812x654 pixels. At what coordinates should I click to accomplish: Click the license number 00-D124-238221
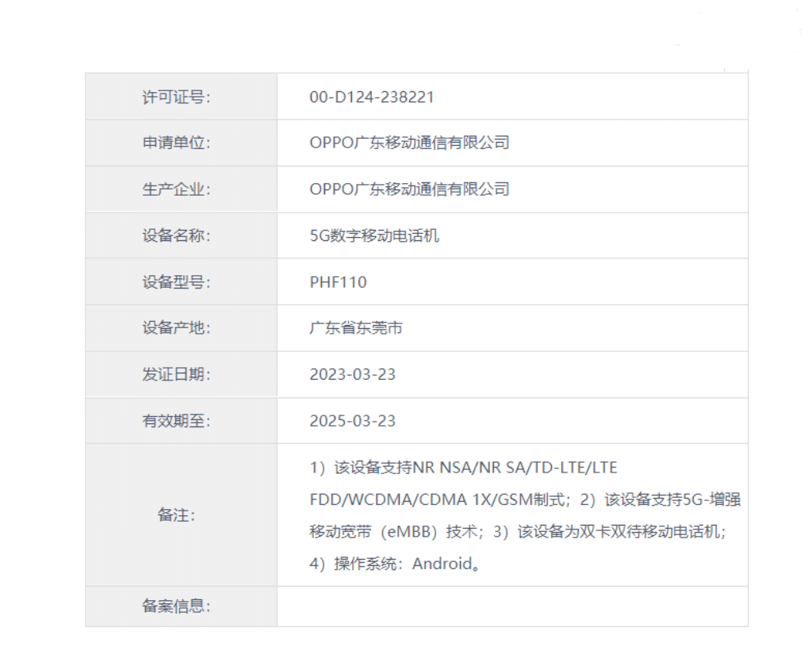pyautogui.click(x=371, y=98)
